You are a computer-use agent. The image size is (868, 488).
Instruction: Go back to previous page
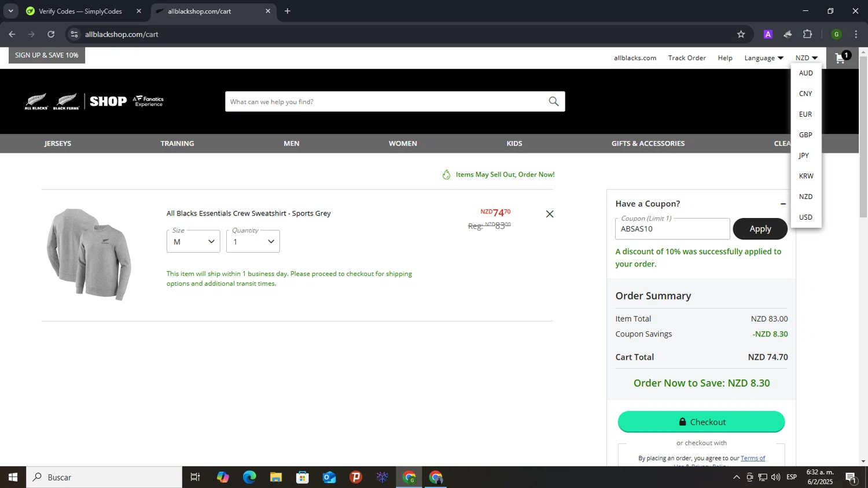coord(12,34)
